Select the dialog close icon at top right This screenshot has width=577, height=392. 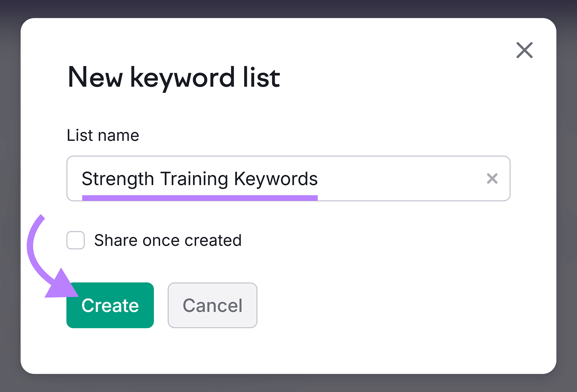[x=524, y=50]
